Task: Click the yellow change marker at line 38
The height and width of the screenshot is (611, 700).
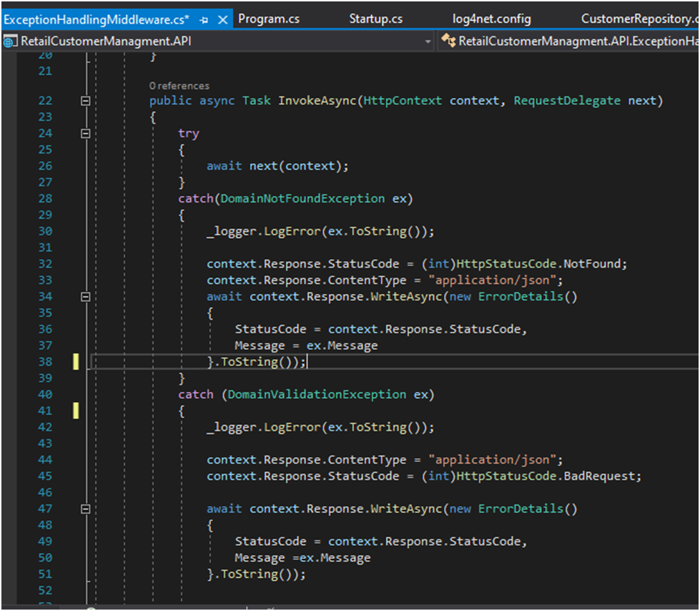Action: pos(76,362)
